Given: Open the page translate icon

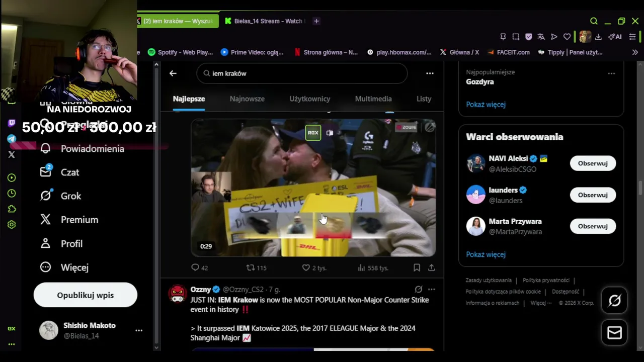Looking at the screenshot, I should 541,37.
